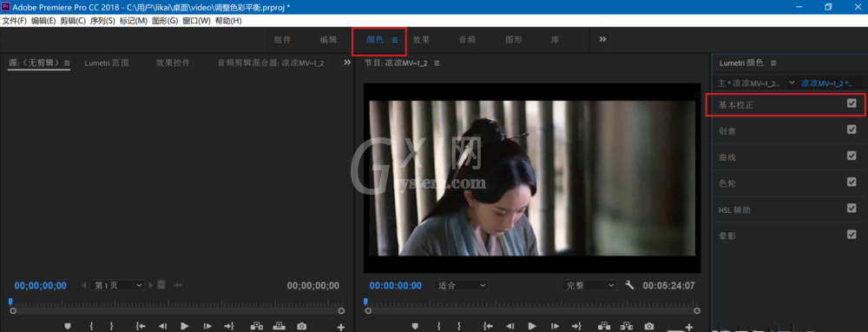The height and width of the screenshot is (332, 868).
Task: Open 源 panel menu icon
Action: tap(67, 63)
